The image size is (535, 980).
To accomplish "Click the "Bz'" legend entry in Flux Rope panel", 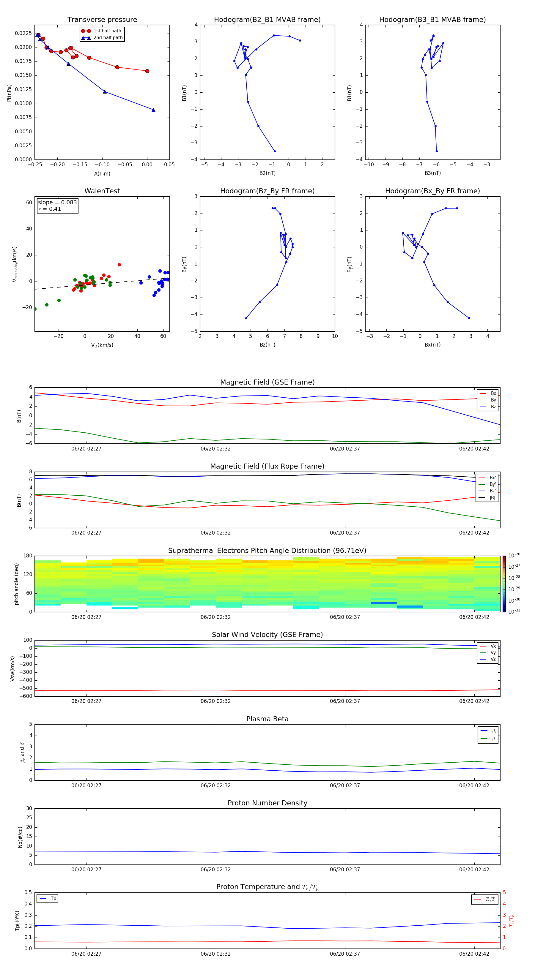I will (487, 491).
